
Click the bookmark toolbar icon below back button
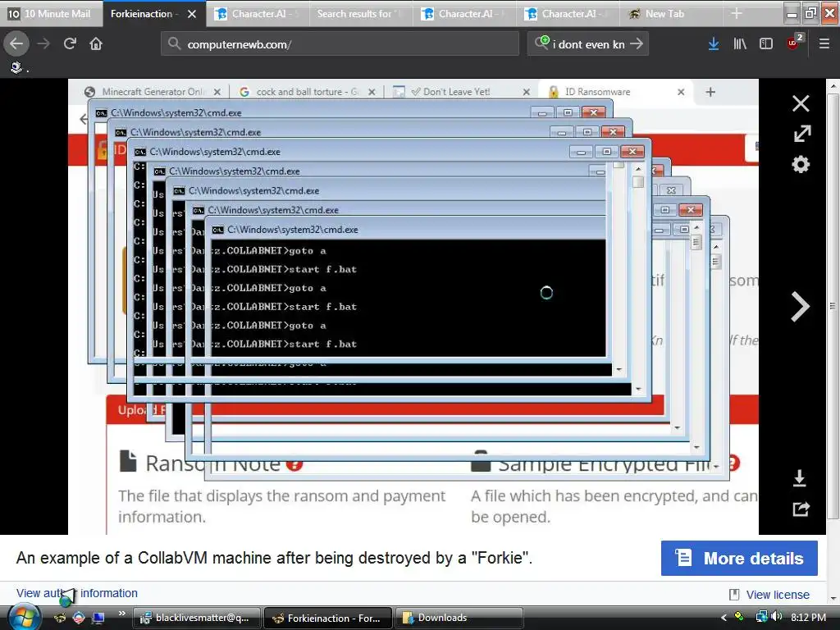point(16,67)
